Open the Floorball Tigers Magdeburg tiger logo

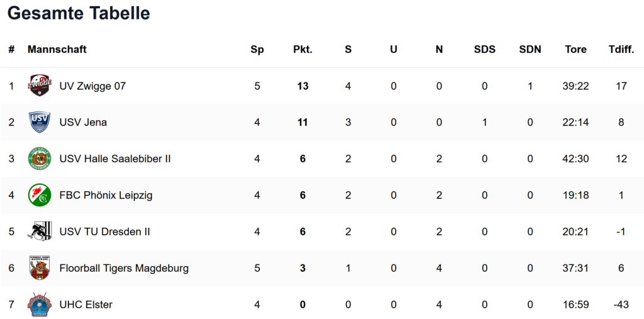tap(40, 267)
